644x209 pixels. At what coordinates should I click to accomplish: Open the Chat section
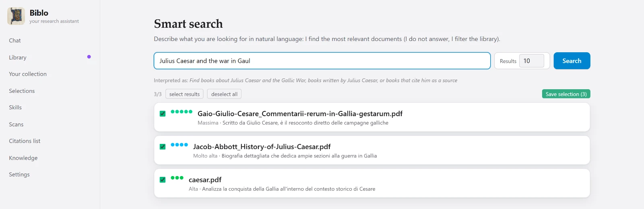pos(15,41)
